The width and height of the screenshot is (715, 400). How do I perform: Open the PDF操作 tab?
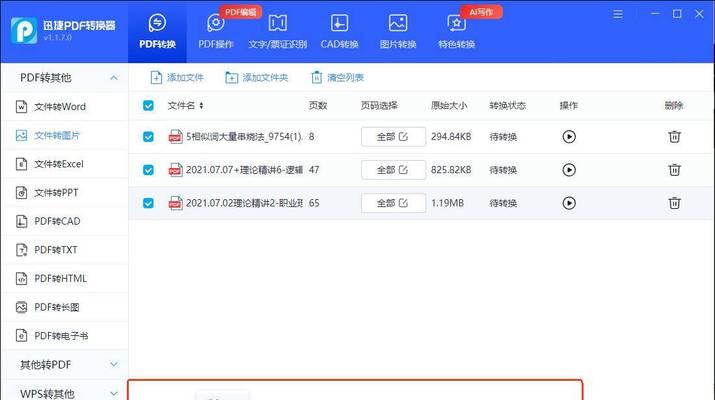(216, 31)
